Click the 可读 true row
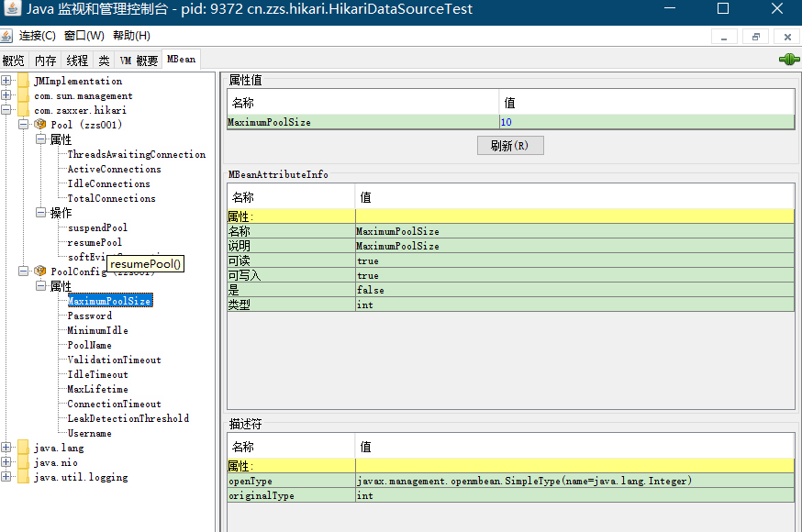Image resolution: width=802 pixels, height=532 pixels. (510, 261)
